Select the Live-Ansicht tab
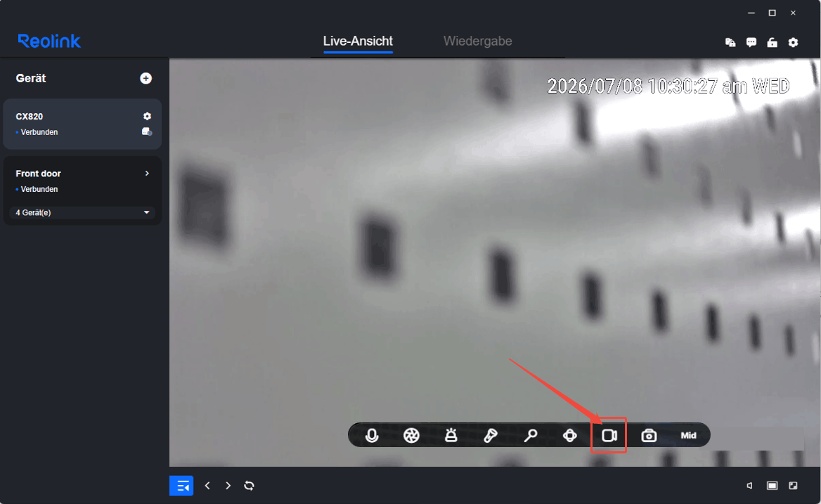The width and height of the screenshot is (821, 504). pyautogui.click(x=358, y=41)
